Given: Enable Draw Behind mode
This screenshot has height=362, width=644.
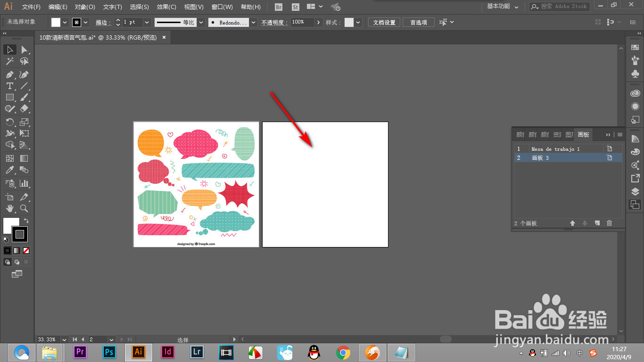Looking at the screenshot, I should pyautogui.click(x=17, y=262).
